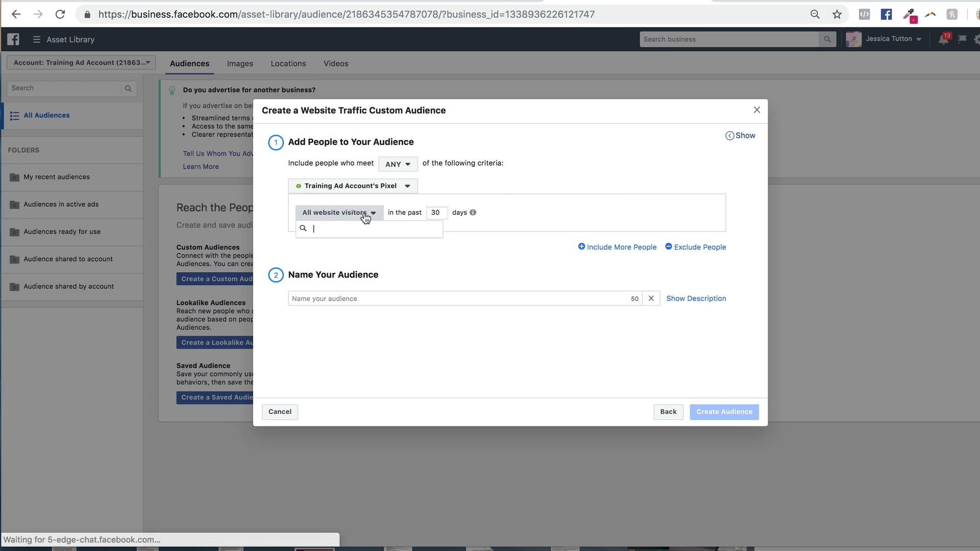Click Show Description
The image size is (980, 551).
click(x=696, y=298)
